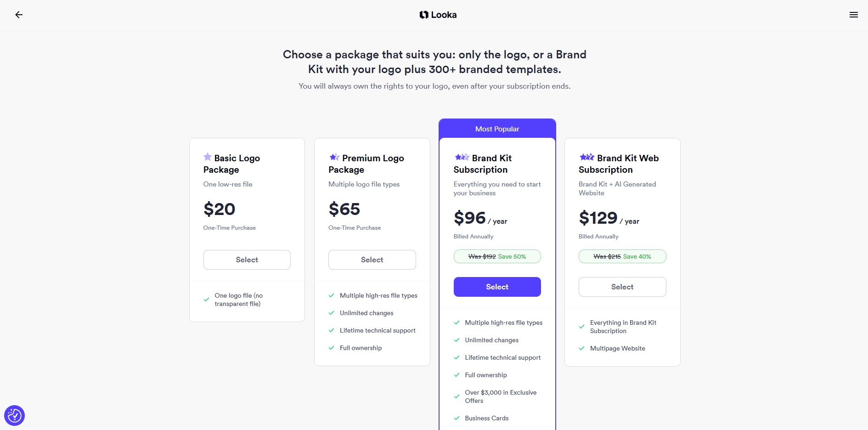Click the Premium Logo Package star icon

(334, 157)
